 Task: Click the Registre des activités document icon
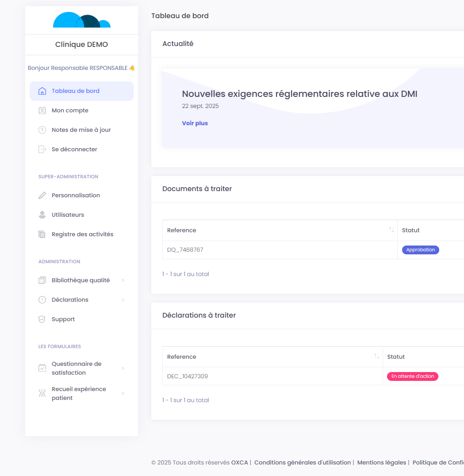point(42,234)
